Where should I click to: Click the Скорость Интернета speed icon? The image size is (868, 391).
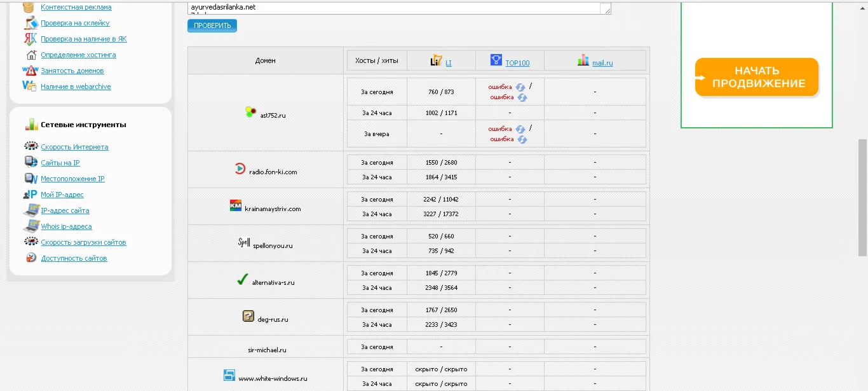31,147
